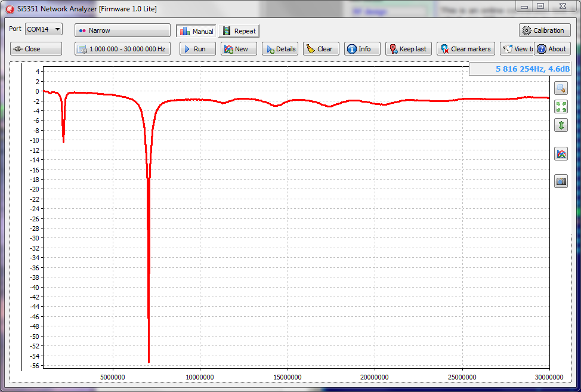Remove all markers with Clear markers
This screenshot has height=392, width=581.
point(465,49)
